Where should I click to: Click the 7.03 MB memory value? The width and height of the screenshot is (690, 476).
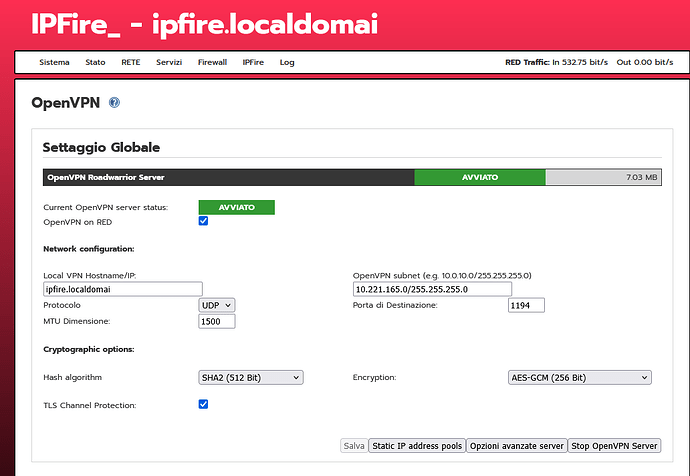click(642, 177)
